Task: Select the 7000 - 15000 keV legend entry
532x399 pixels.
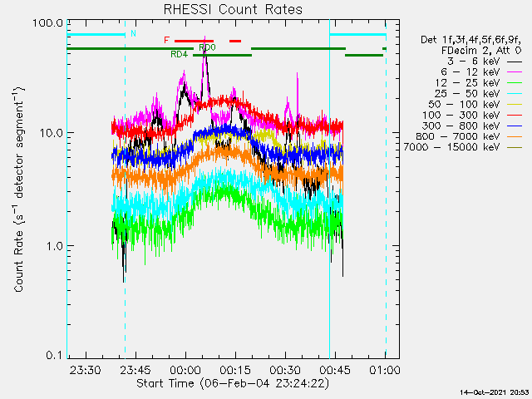Action: (x=462, y=147)
